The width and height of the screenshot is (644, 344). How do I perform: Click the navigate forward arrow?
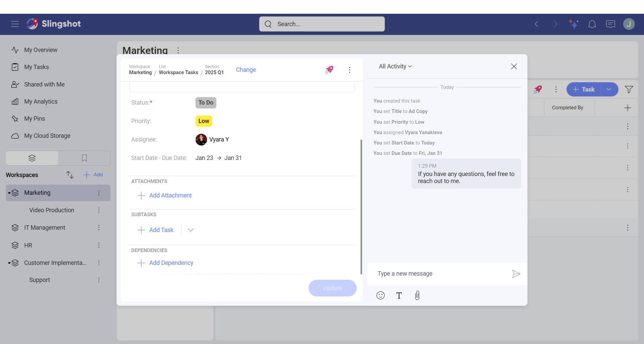[555, 24]
